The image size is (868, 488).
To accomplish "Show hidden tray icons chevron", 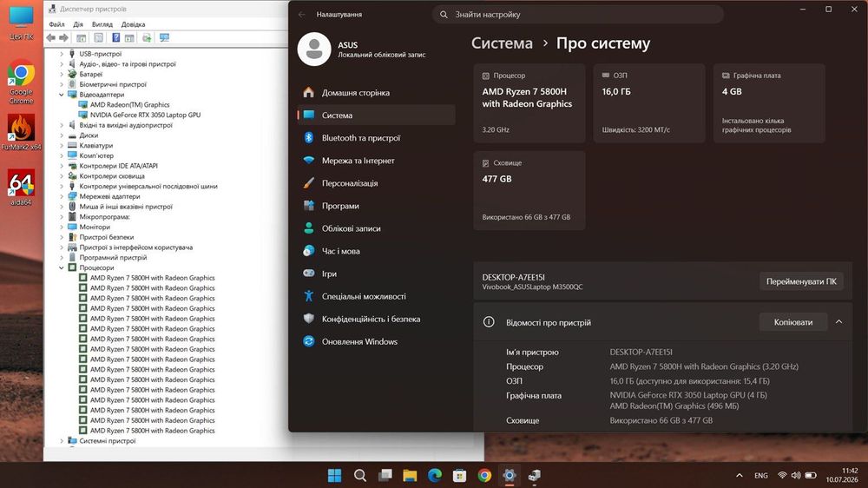I will click(x=739, y=475).
